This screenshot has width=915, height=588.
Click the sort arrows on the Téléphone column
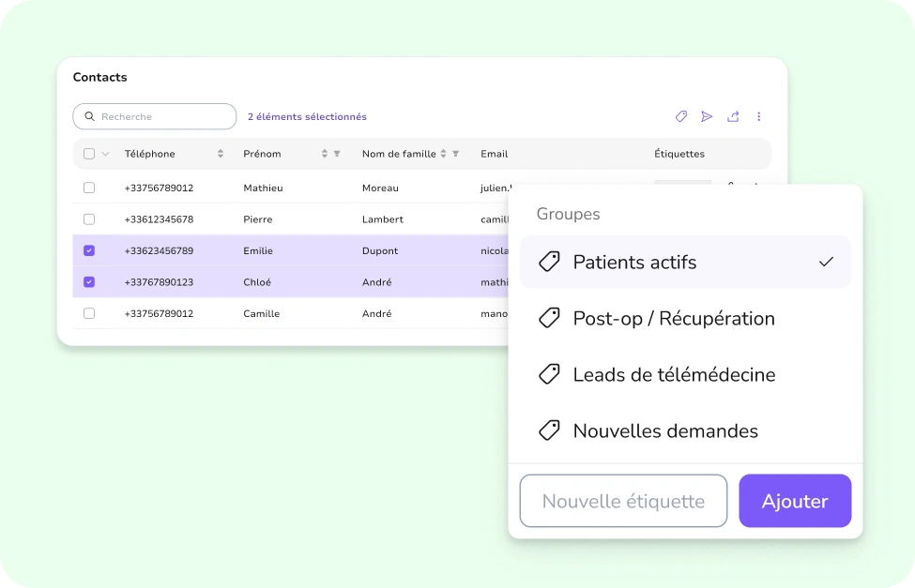(221, 154)
